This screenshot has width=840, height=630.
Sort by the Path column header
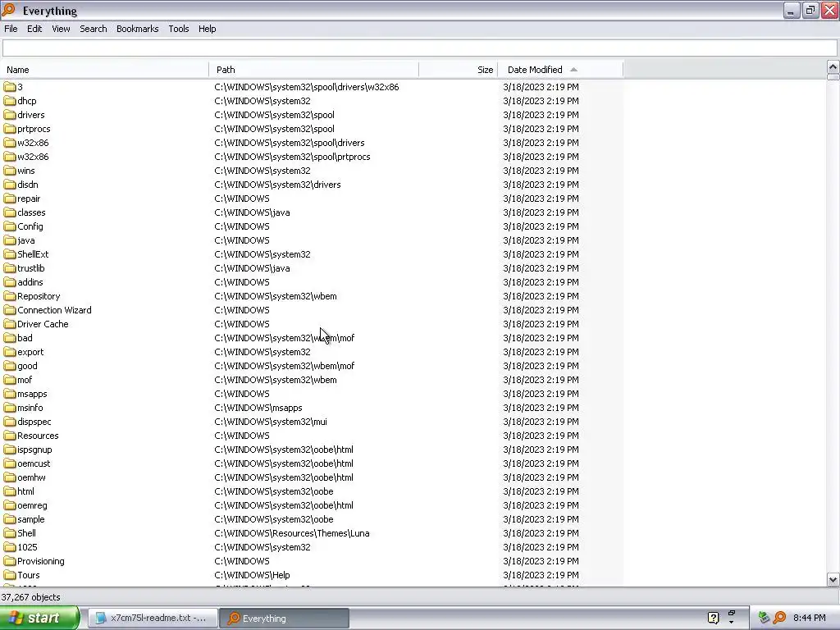(x=314, y=70)
